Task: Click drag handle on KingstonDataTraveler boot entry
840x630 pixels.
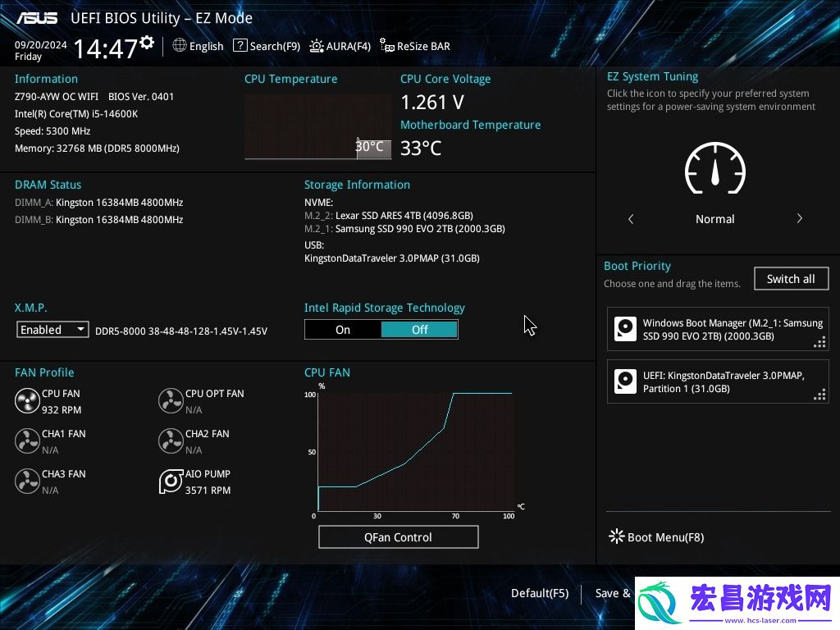Action: pos(819,395)
